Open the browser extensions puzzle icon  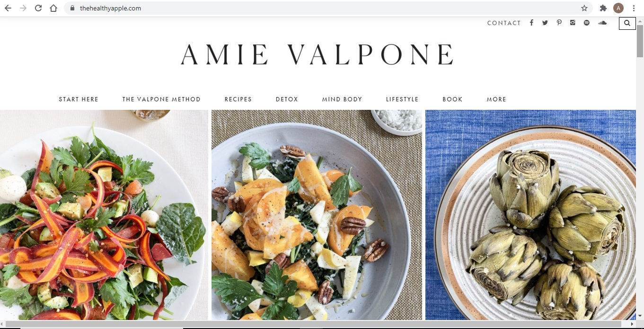point(603,8)
